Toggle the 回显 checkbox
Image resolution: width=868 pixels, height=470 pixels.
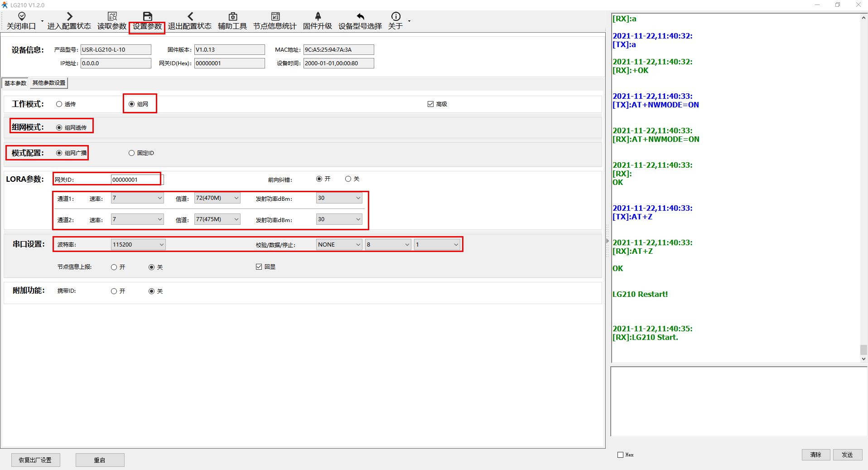coord(259,267)
